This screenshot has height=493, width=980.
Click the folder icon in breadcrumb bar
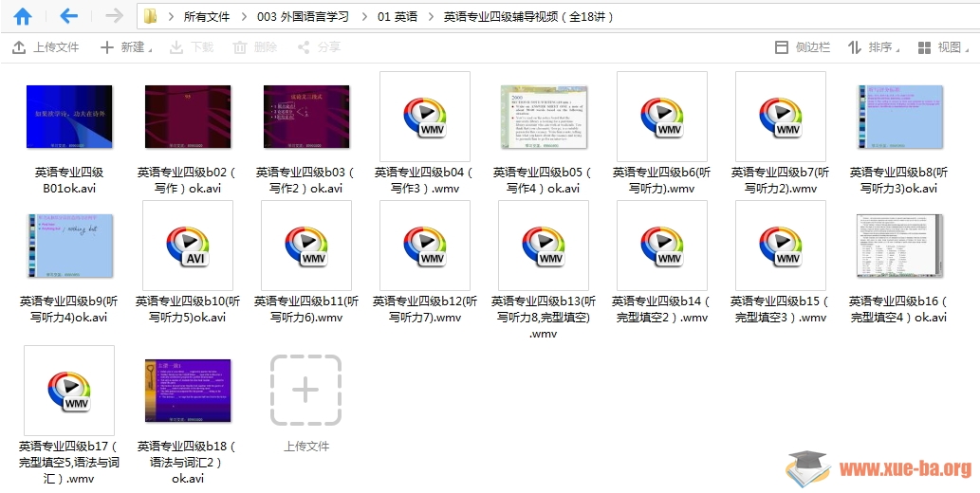pos(151,16)
